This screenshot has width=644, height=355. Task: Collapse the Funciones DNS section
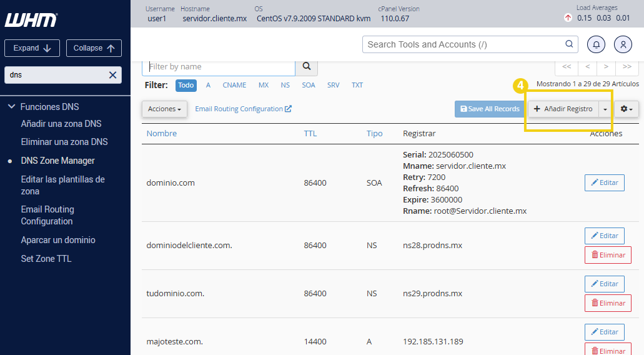click(x=11, y=107)
